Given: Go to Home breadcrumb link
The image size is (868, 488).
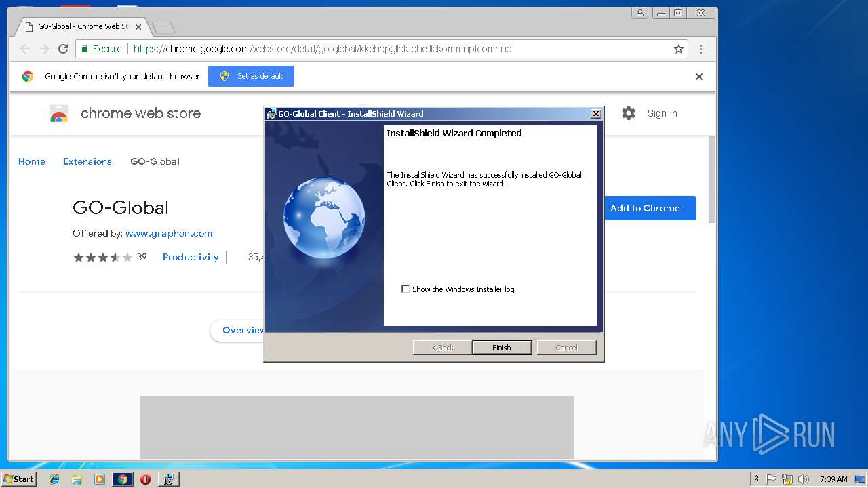Looking at the screenshot, I should pos(32,161).
